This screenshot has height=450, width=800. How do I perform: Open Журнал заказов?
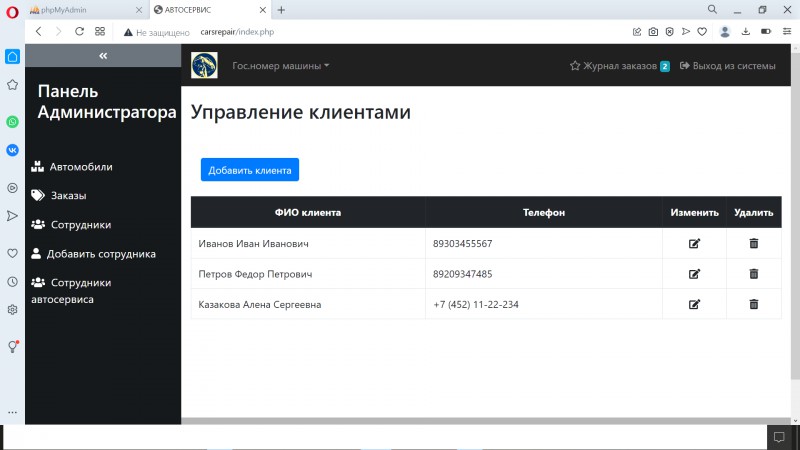point(619,66)
